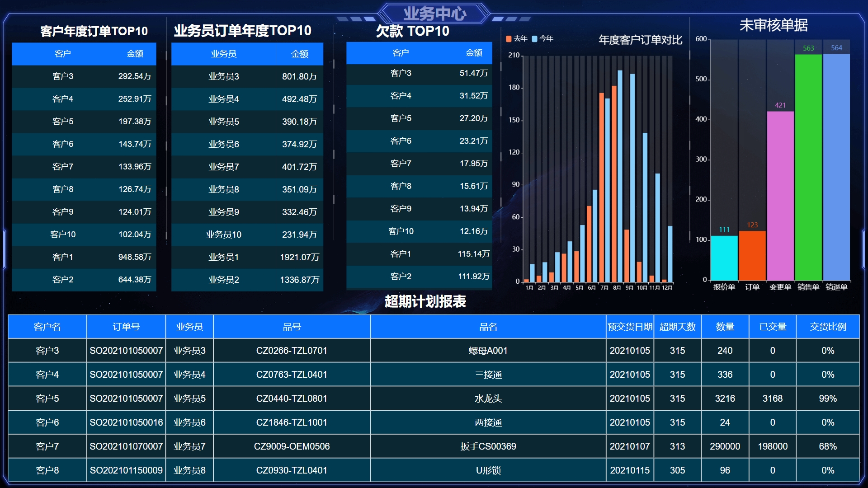Viewport: 868px width, 488px height.
Task: Toggle the 今年 legend series
Action: pos(542,39)
